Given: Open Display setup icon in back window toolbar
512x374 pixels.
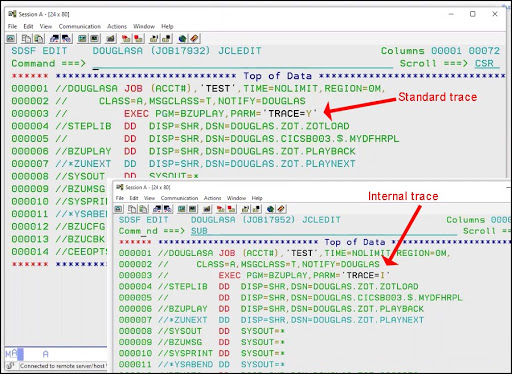Looking at the screenshot, I should 82,39.
